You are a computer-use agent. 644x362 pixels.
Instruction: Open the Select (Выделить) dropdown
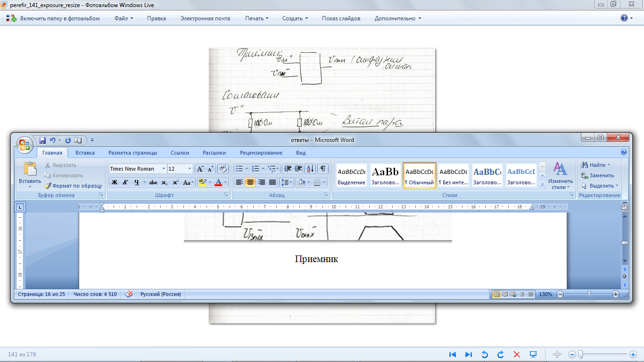[617, 186]
